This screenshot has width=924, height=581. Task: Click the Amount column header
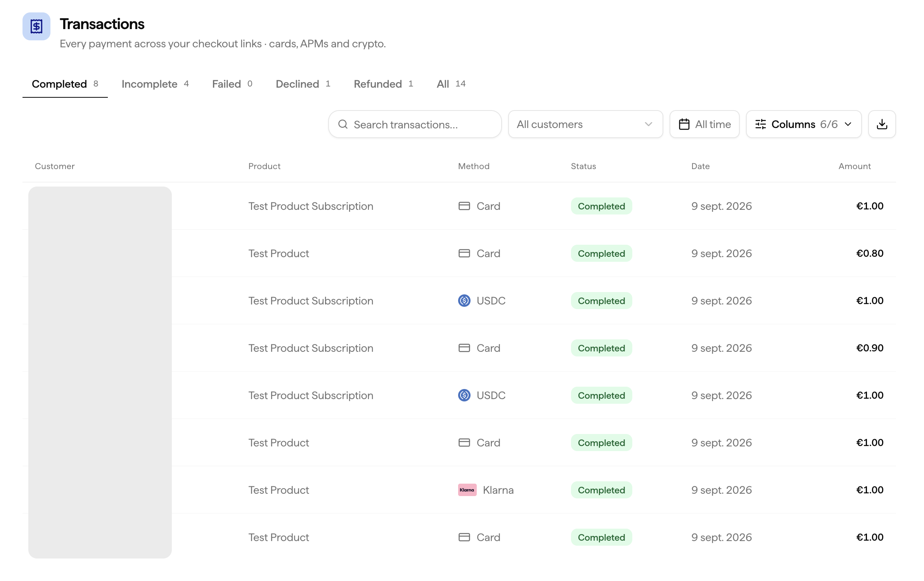(855, 166)
